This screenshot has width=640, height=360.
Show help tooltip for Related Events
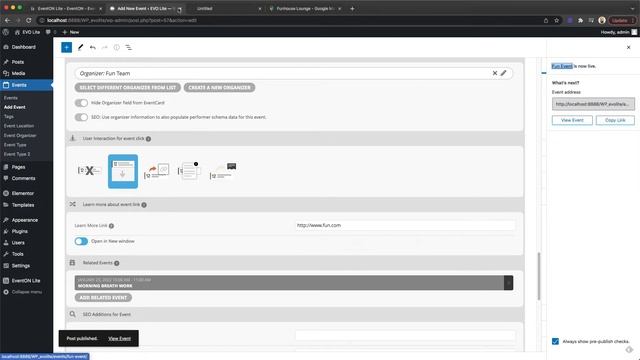117,263
